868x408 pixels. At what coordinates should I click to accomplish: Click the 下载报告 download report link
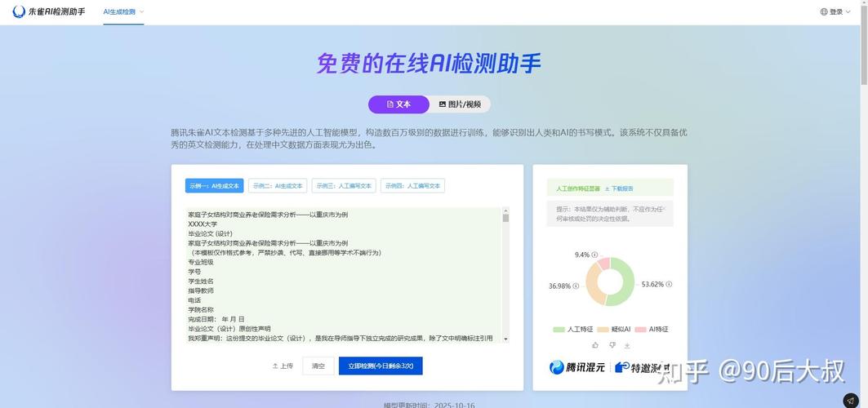(x=619, y=188)
